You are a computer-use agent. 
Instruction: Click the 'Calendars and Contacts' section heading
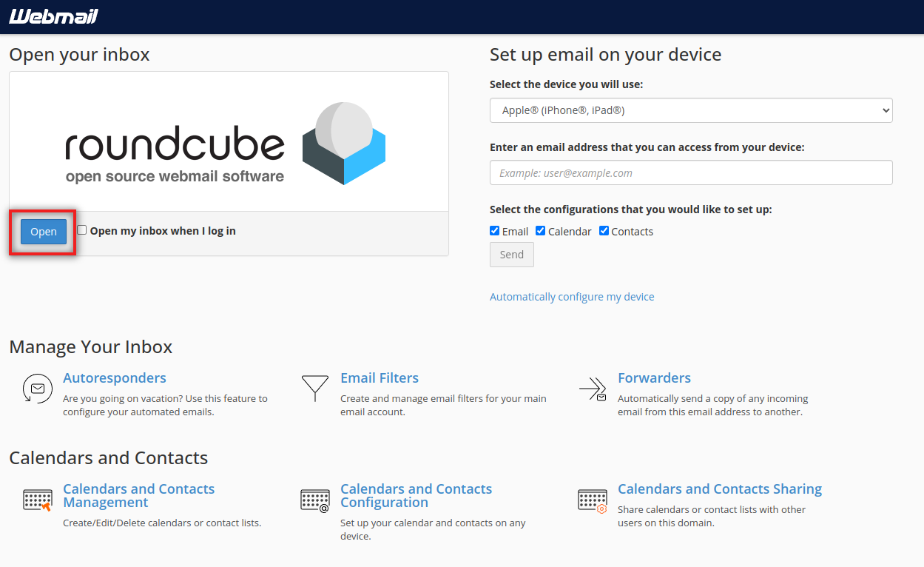pyautogui.click(x=109, y=458)
